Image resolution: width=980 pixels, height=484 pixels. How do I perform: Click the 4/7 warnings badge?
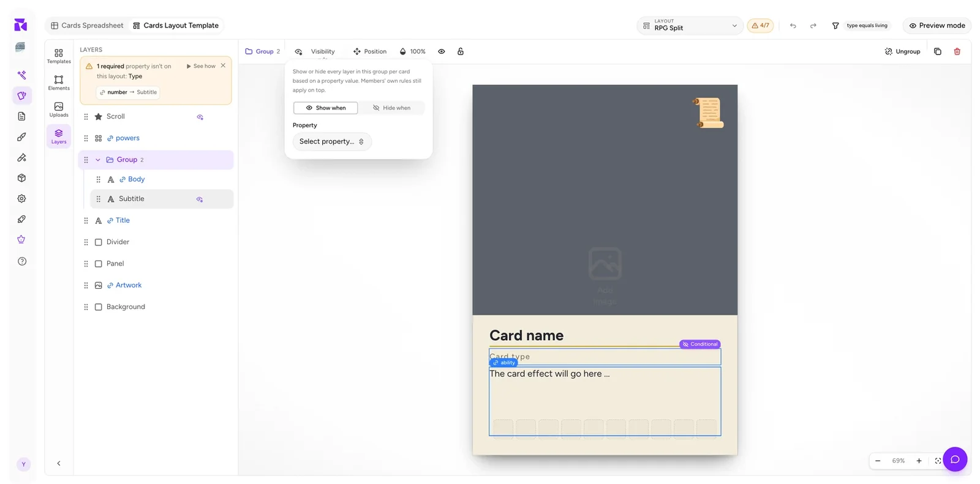760,26
